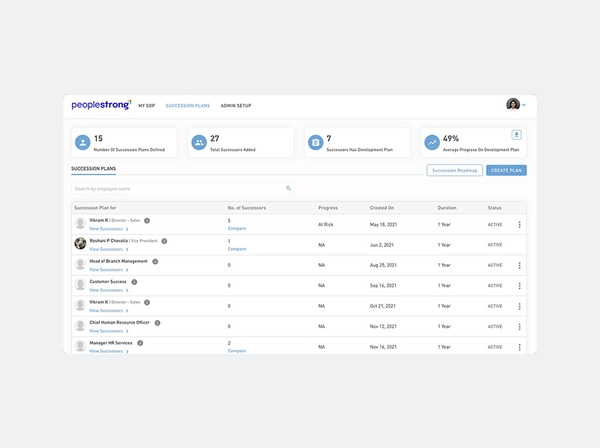Select the SUCCESSION PLANS section tab

(x=94, y=170)
